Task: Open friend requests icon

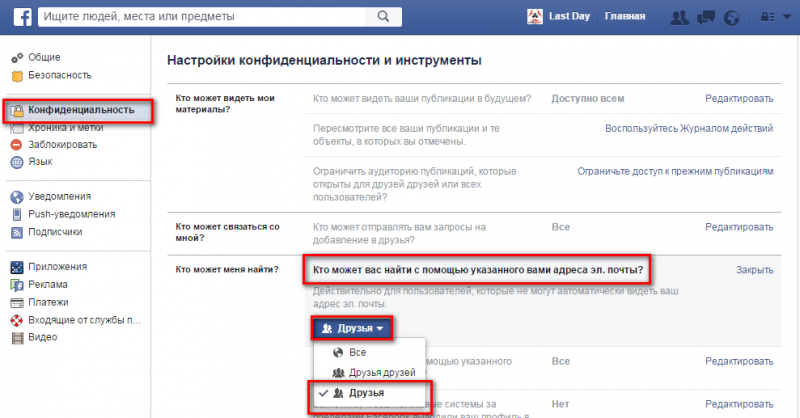Action: [x=679, y=17]
